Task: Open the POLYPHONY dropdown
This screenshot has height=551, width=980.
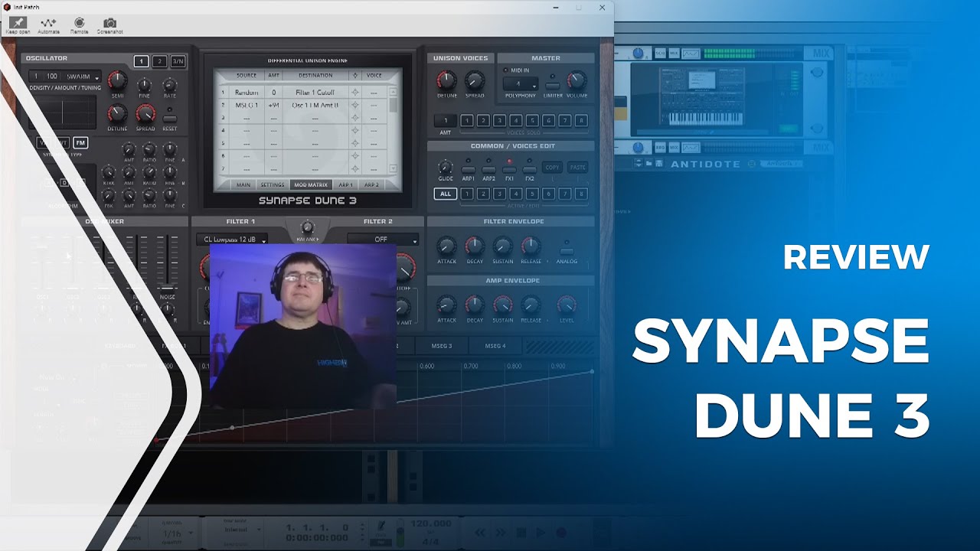Action: point(520,84)
